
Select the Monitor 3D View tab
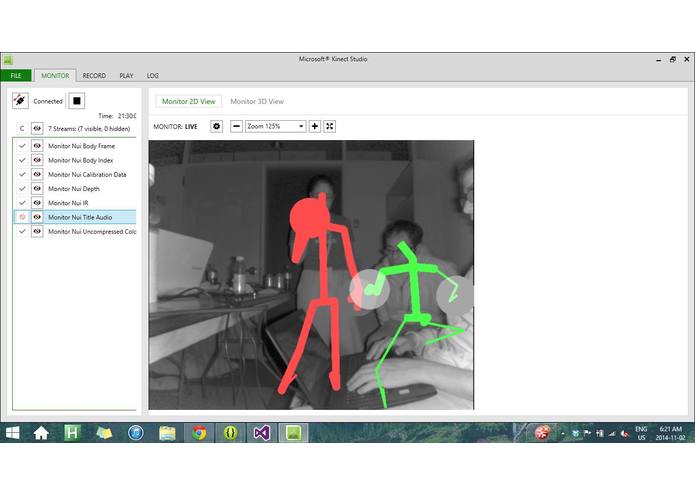pyautogui.click(x=257, y=101)
